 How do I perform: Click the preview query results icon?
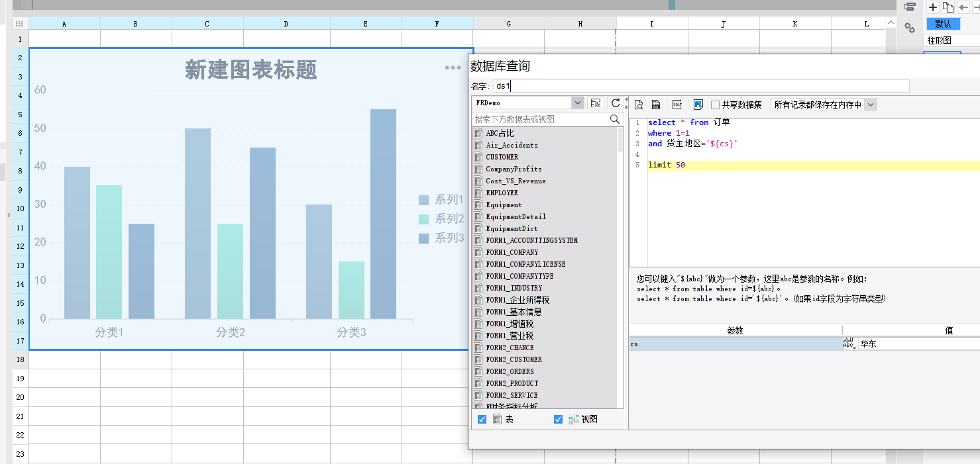(x=639, y=105)
